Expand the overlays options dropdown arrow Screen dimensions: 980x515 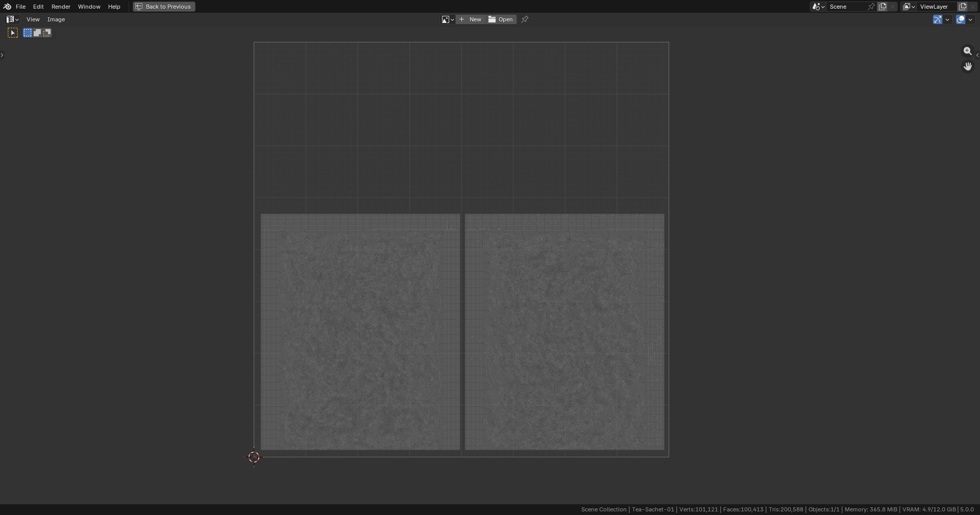pyautogui.click(x=970, y=19)
